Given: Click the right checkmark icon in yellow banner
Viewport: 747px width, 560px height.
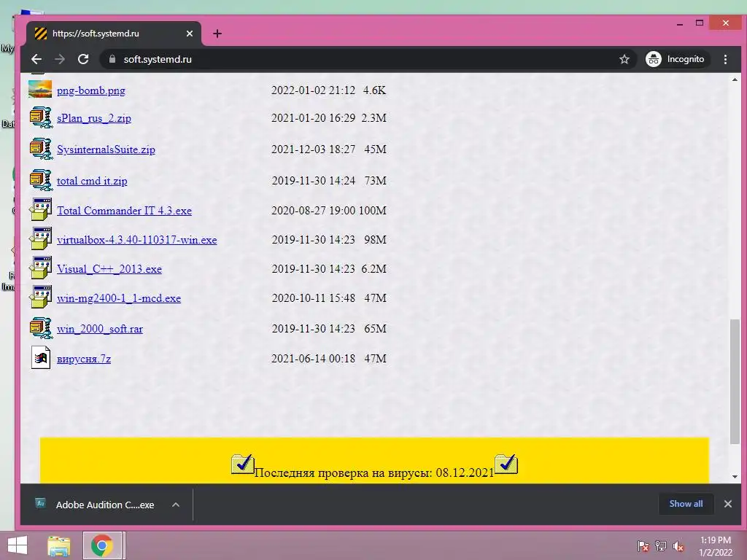Looking at the screenshot, I should tap(506, 463).
